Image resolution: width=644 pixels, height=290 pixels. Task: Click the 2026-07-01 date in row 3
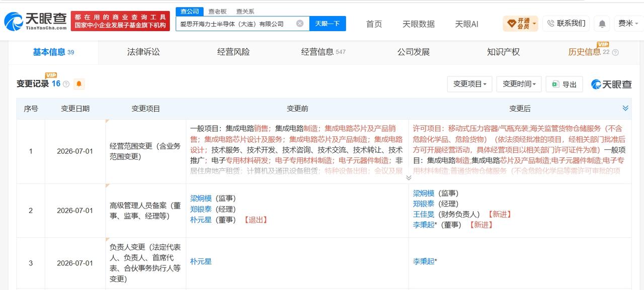[75, 263]
